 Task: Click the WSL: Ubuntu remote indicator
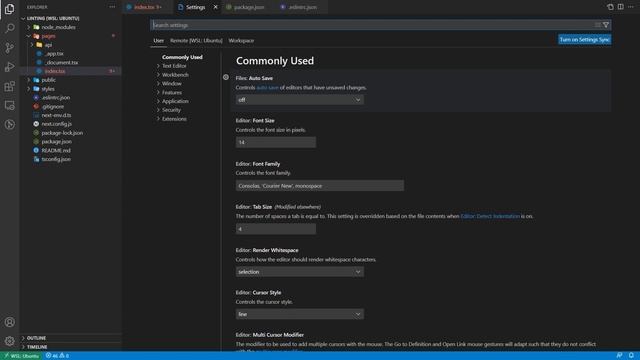point(21,356)
